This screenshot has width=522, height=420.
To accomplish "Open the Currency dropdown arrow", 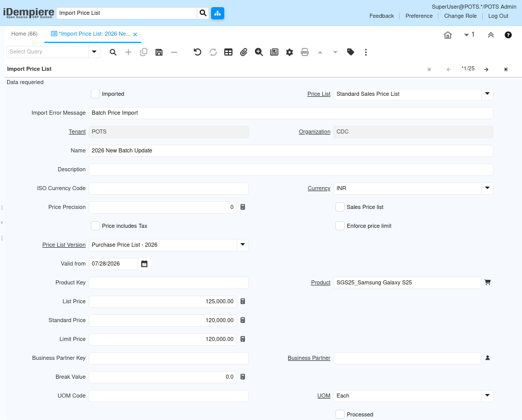I will [x=487, y=189].
